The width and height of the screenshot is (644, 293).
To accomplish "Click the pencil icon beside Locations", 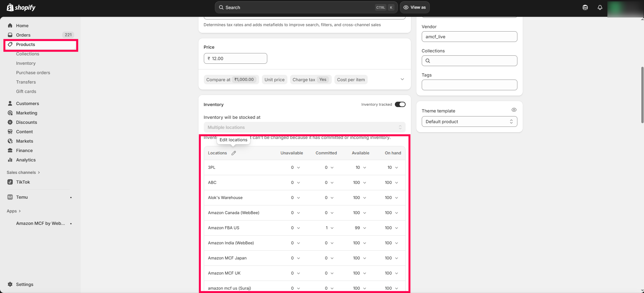I will click(x=234, y=153).
